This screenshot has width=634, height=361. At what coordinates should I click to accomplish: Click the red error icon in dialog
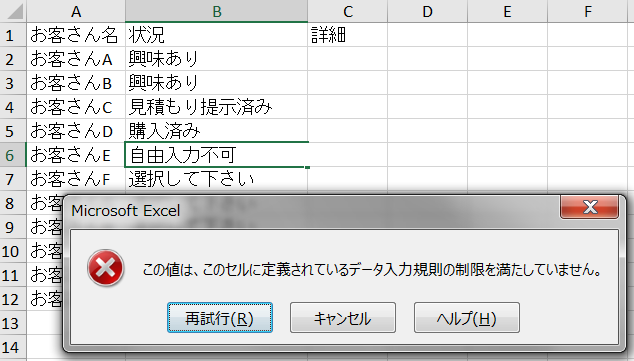pyautogui.click(x=105, y=268)
